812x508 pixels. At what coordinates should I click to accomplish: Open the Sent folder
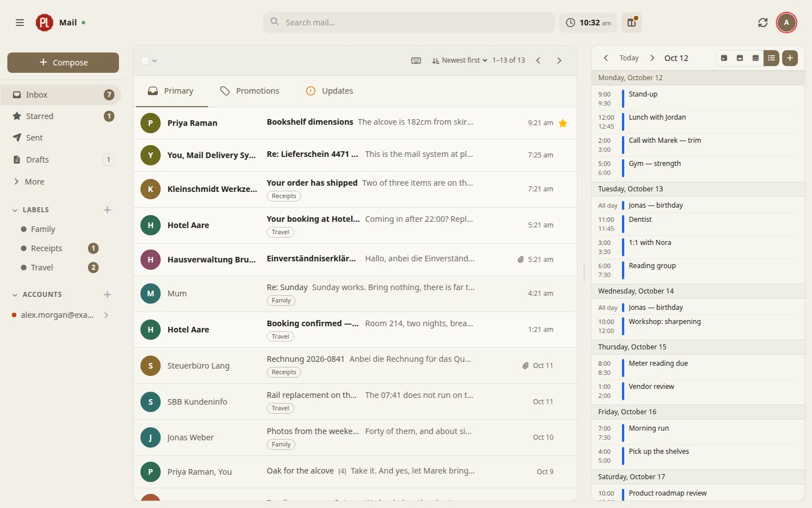click(61, 138)
